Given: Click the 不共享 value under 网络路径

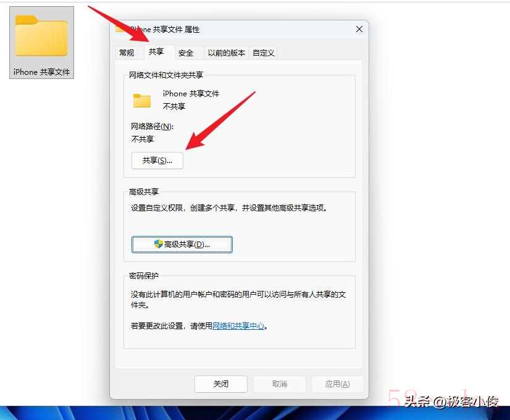Looking at the screenshot, I should coord(142,139).
